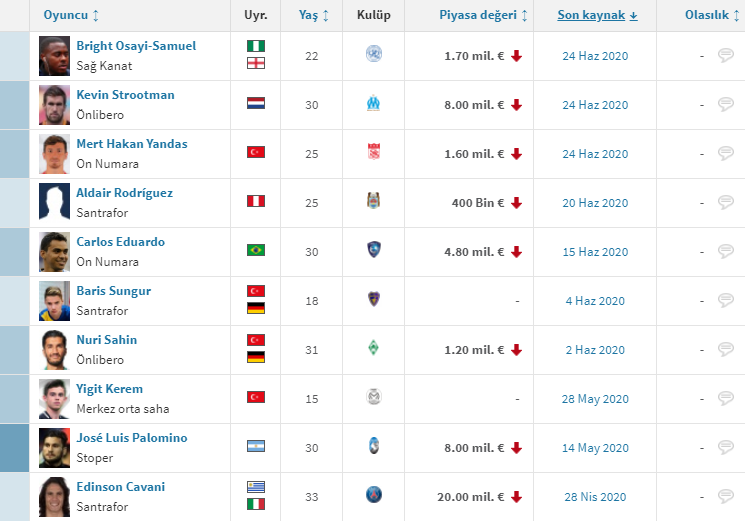Click Nuri Sahin's Werder Bremen club icon
The image size is (746, 521).
(x=374, y=349)
